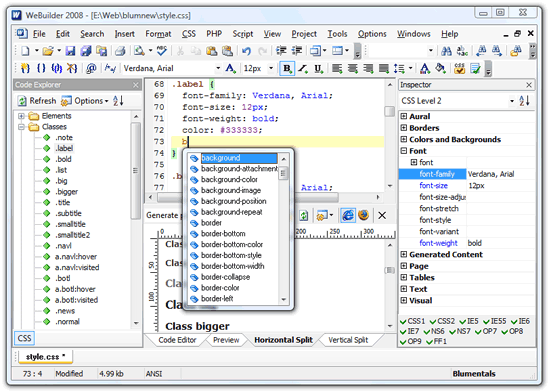Run the spell check icon

pyautogui.click(x=162, y=51)
